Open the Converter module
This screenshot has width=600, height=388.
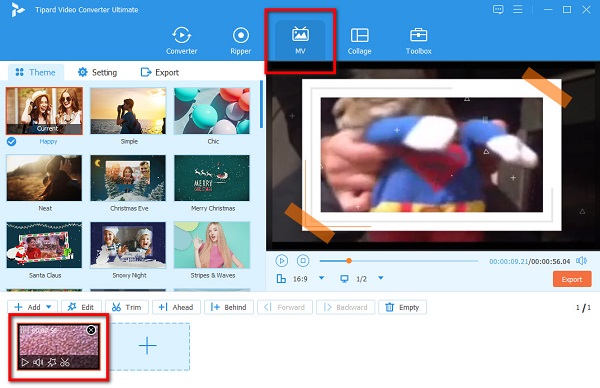(181, 41)
